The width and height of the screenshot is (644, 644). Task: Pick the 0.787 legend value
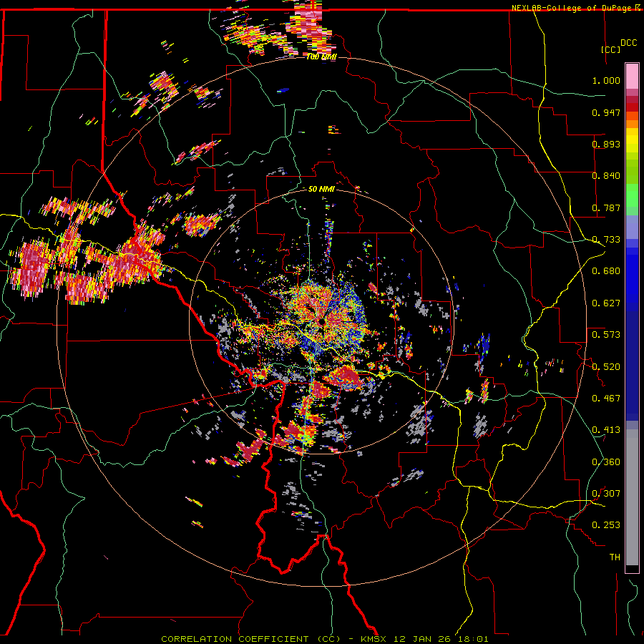(x=606, y=208)
